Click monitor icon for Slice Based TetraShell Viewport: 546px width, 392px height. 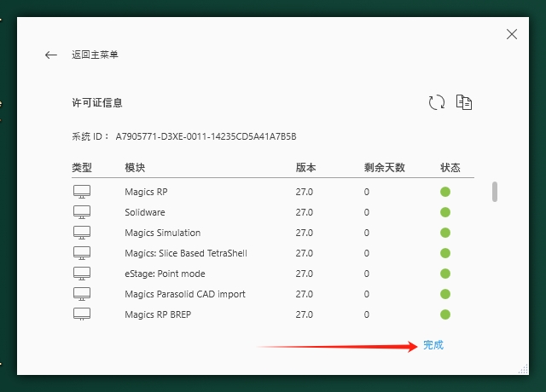82,253
